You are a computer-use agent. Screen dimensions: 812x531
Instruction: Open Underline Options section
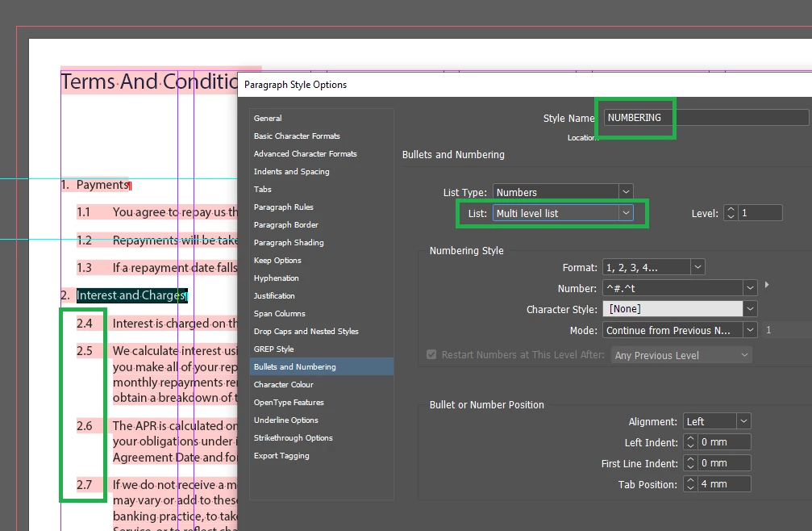click(286, 420)
